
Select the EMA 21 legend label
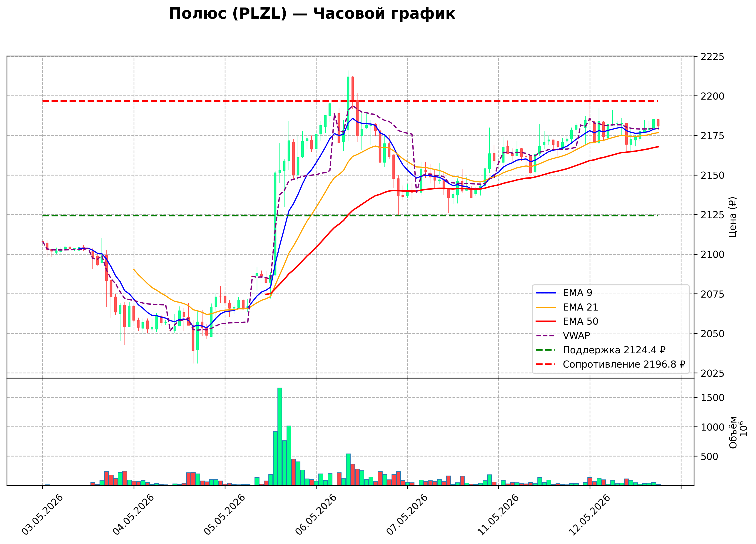(x=580, y=307)
